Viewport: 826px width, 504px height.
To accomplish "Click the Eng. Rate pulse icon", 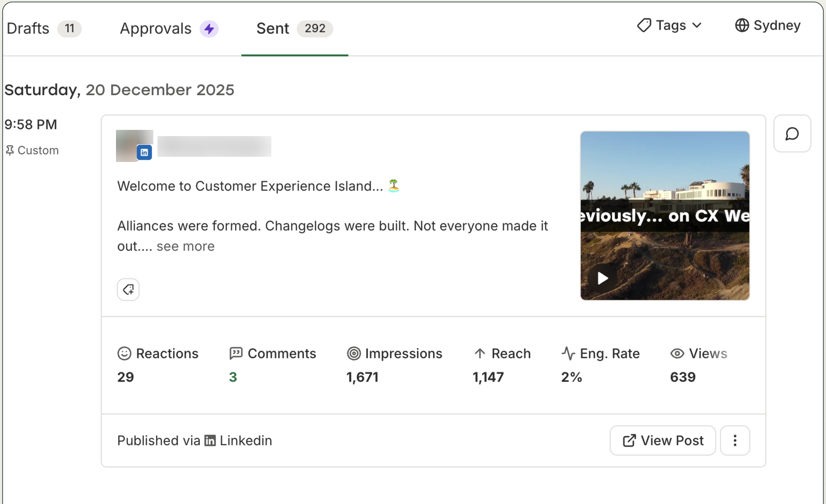I will 568,353.
